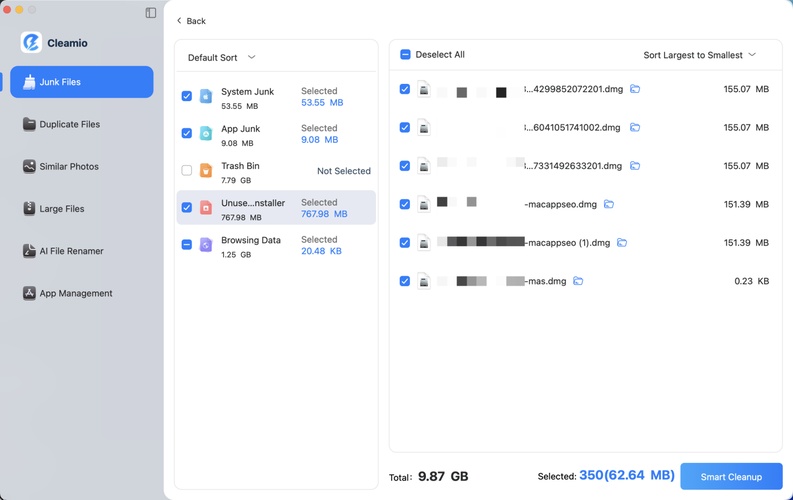
Task: Check the Trash Bin checkbox
Action: point(187,170)
